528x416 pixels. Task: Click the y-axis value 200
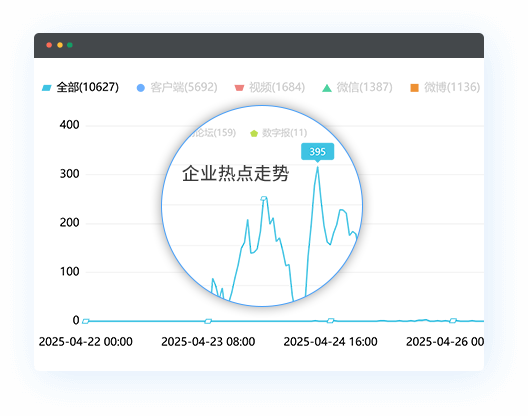pos(69,223)
